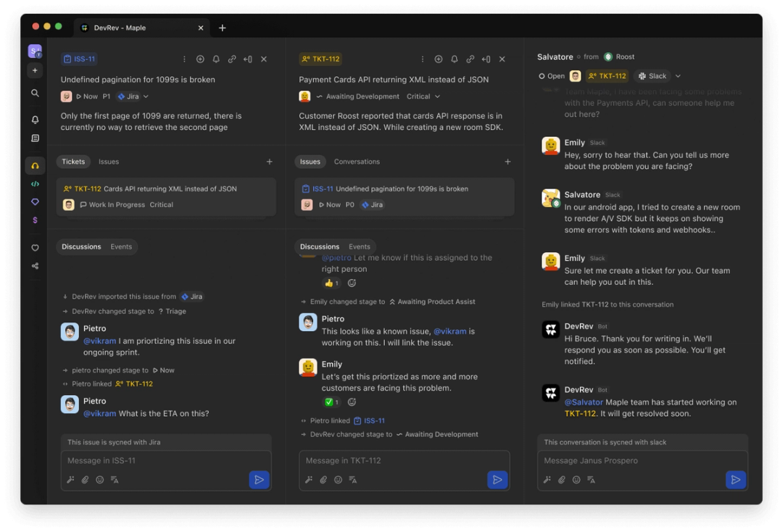Expand the Slack dropdown chevron in conversation header
Image resolution: width=783 pixels, height=532 pixels.
tap(678, 76)
